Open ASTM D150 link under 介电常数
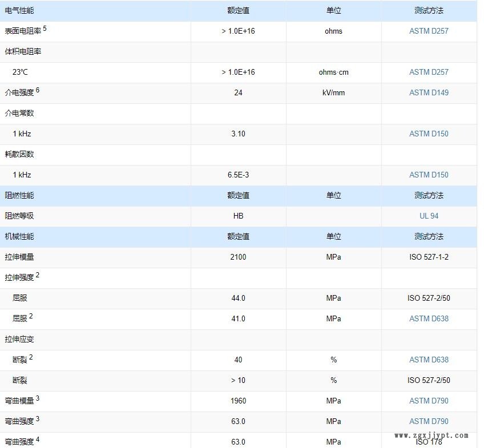The height and width of the screenshot is (448, 484). coord(429,134)
